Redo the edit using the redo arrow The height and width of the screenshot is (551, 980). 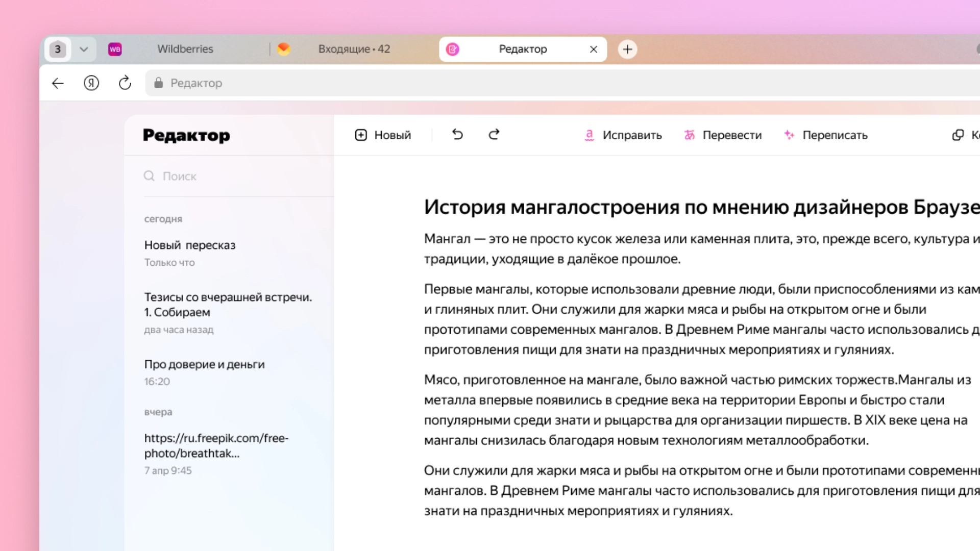point(493,135)
